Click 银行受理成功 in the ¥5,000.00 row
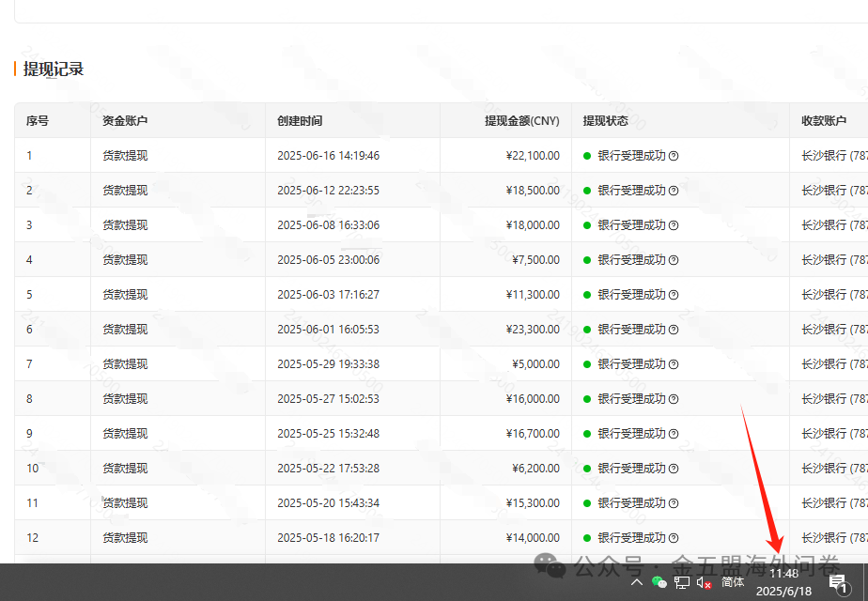 point(631,364)
